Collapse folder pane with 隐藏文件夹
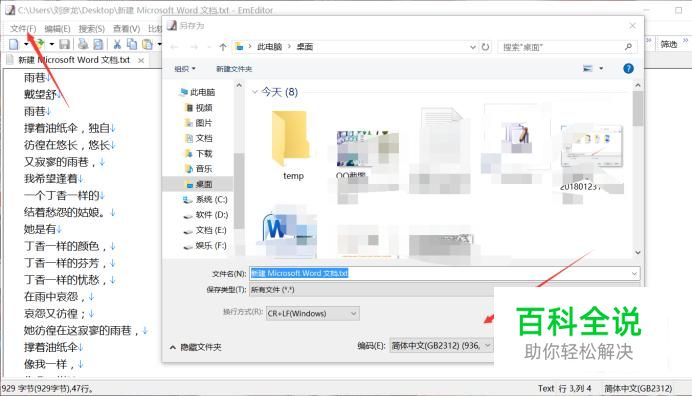 coord(196,347)
